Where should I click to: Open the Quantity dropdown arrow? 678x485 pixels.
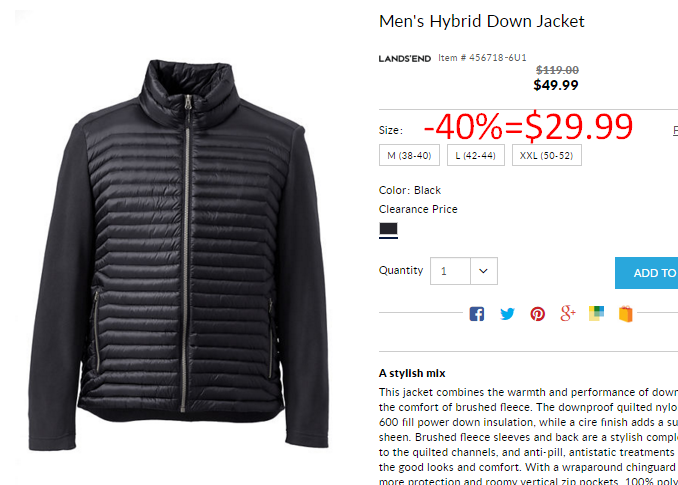483,271
